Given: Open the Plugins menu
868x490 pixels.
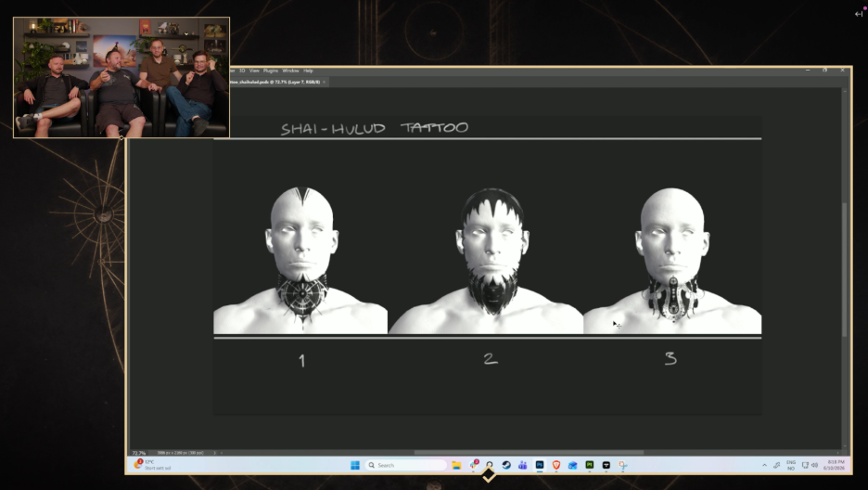Looking at the screenshot, I should (x=271, y=71).
